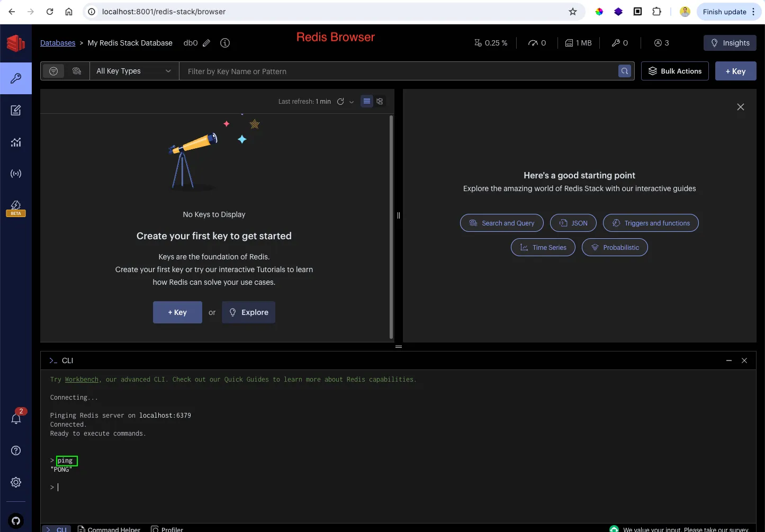Refresh the key list
This screenshot has width=765, height=532.
tap(340, 101)
